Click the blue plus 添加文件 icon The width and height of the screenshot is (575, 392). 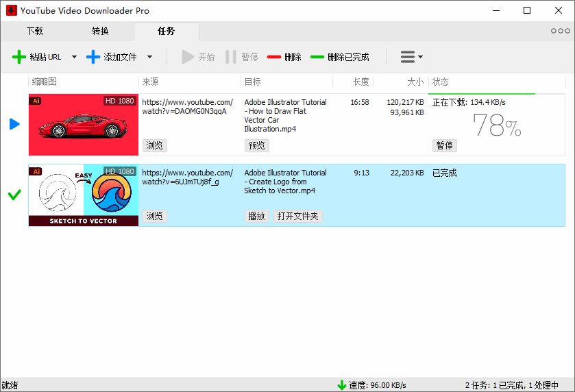(93, 57)
